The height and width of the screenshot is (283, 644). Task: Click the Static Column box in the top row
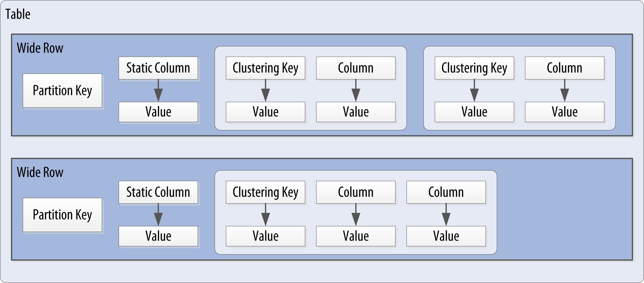[158, 68]
